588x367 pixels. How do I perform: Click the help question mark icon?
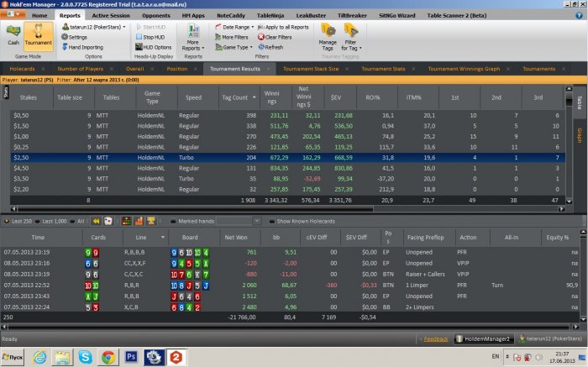(579, 15)
